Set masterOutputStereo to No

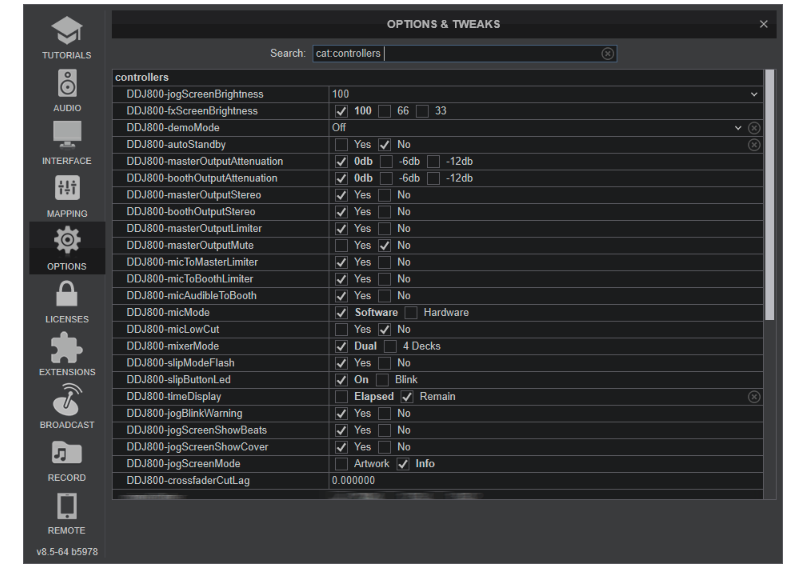[x=385, y=195]
